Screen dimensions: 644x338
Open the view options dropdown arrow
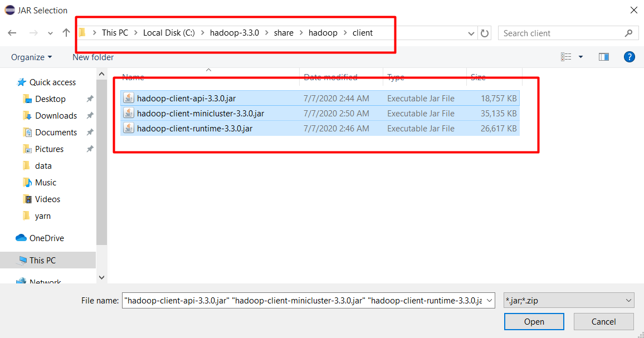point(580,57)
